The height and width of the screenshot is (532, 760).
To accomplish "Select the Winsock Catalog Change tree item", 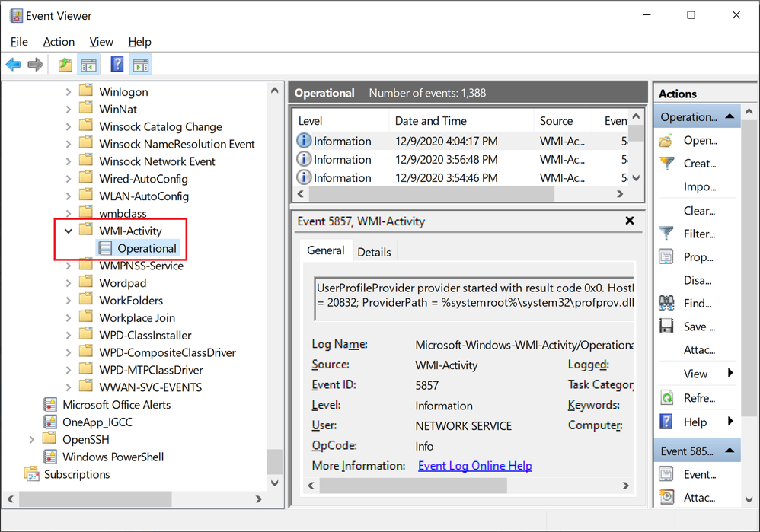I will (161, 126).
